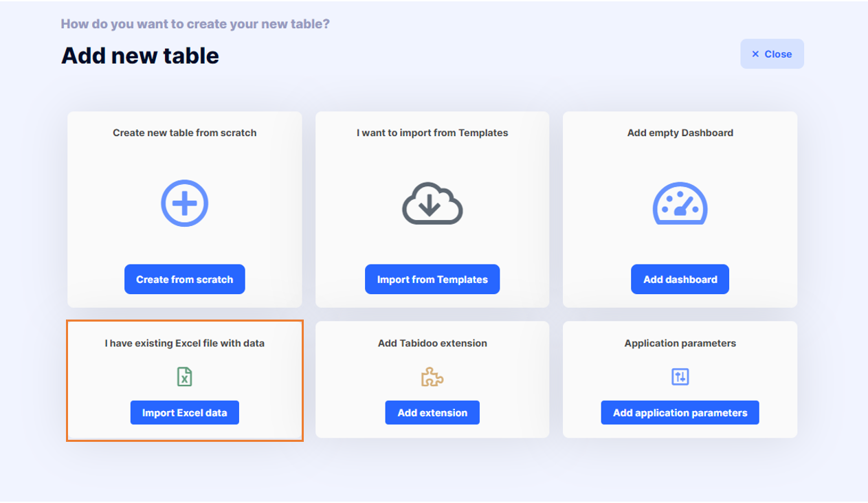Close the Add new table dialog
868x503 pixels.
tap(772, 54)
